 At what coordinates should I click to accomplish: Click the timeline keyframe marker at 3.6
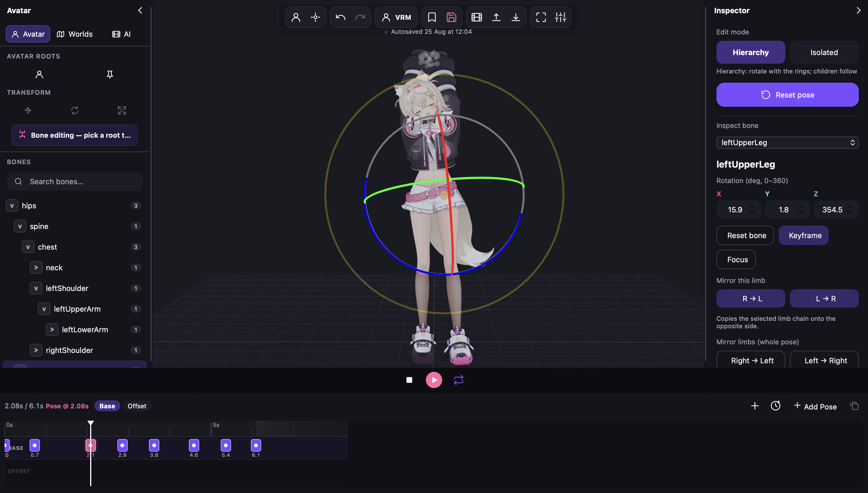pos(154,445)
